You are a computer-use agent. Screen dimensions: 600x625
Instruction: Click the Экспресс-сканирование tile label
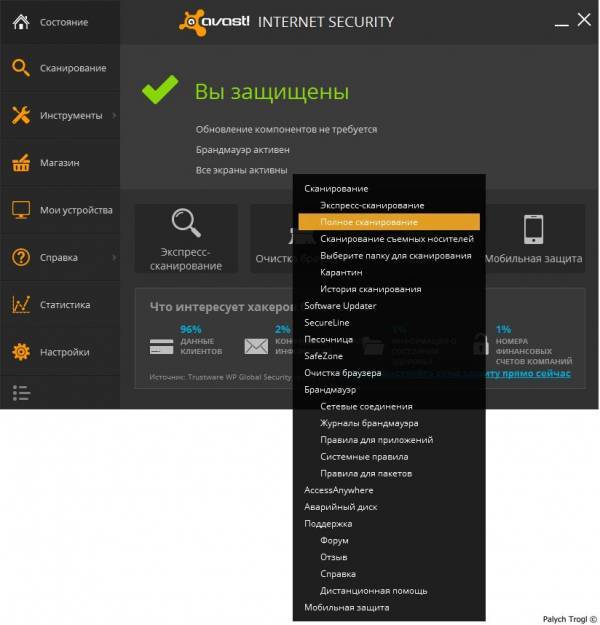pyautogui.click(x=186, y=259)
